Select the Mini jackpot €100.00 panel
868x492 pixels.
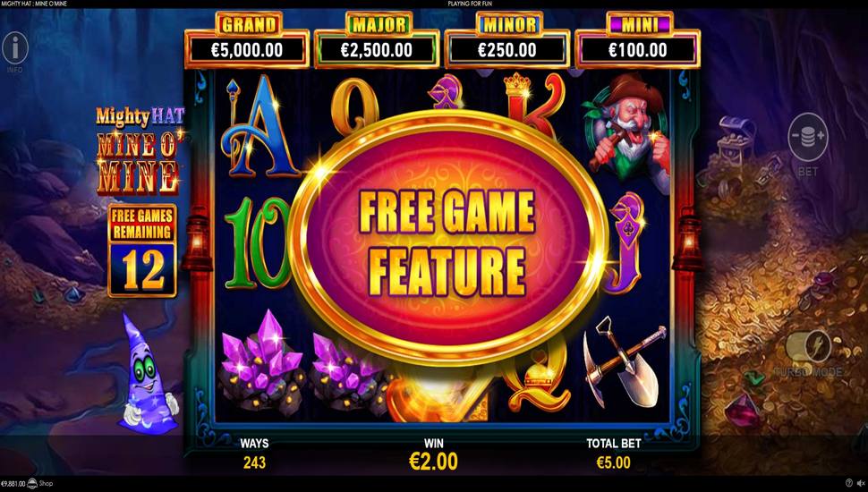pos(638,41)
